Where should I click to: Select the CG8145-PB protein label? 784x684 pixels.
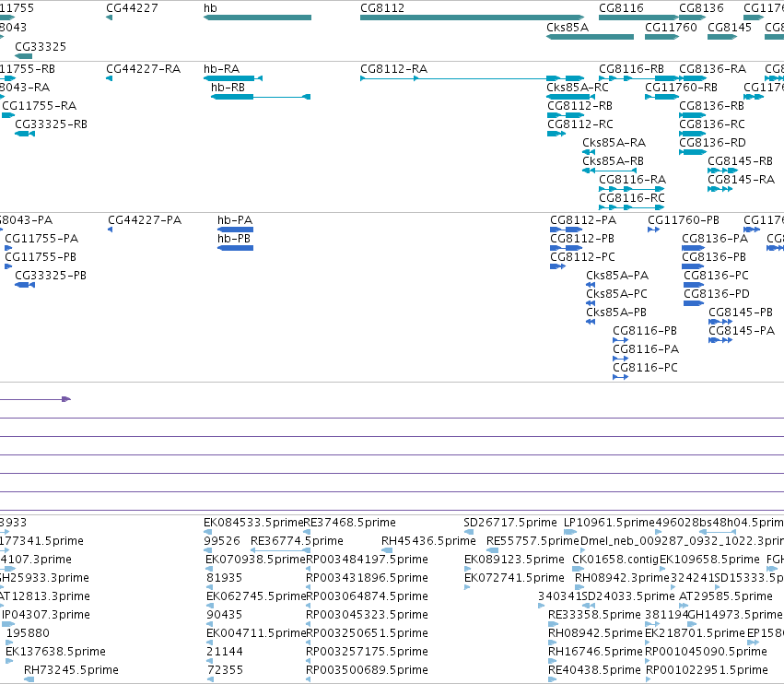point(741,313)
